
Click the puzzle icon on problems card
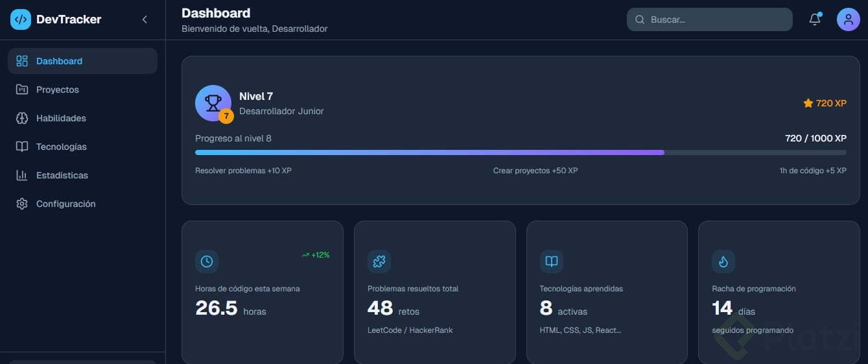(379, 261)
